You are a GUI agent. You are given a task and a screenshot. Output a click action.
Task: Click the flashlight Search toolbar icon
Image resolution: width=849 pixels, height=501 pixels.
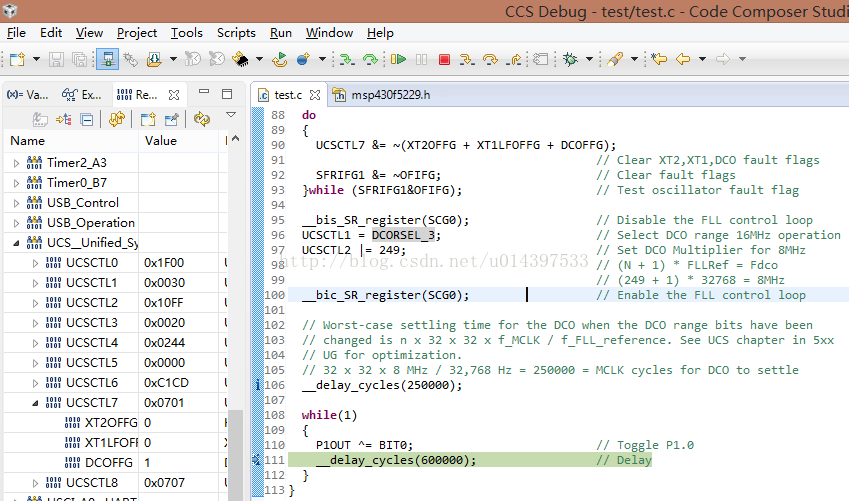point(616,60)
